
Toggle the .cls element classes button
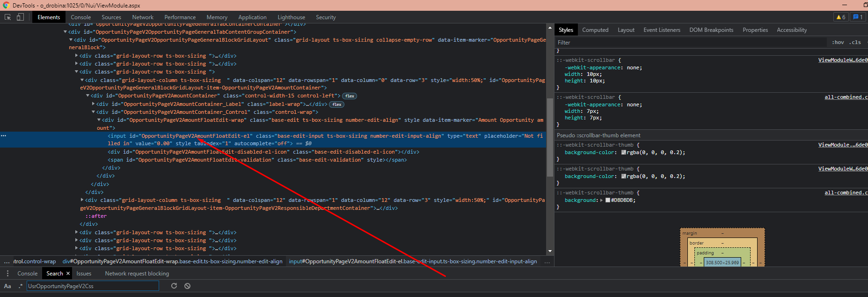(x=856, y=42)
